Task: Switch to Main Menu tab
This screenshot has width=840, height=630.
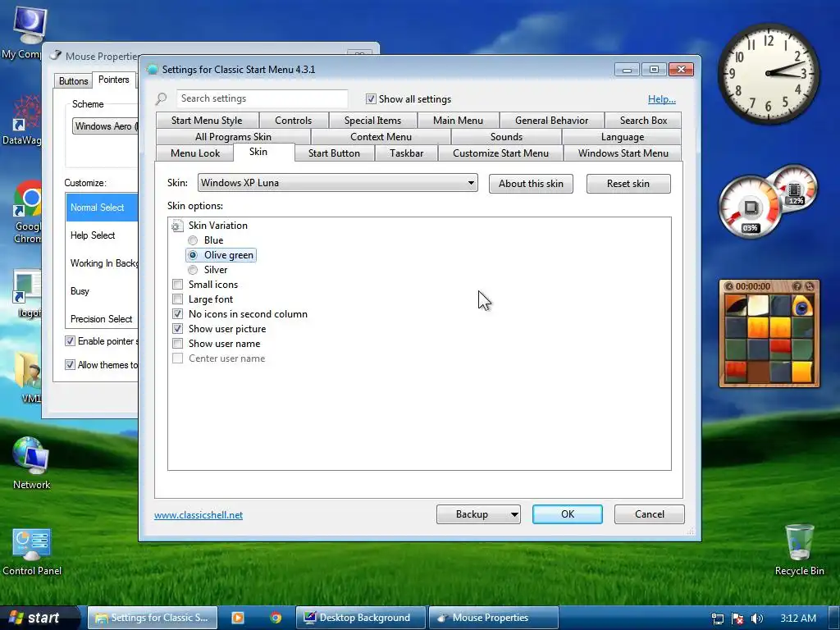Action: pos(458,121)
